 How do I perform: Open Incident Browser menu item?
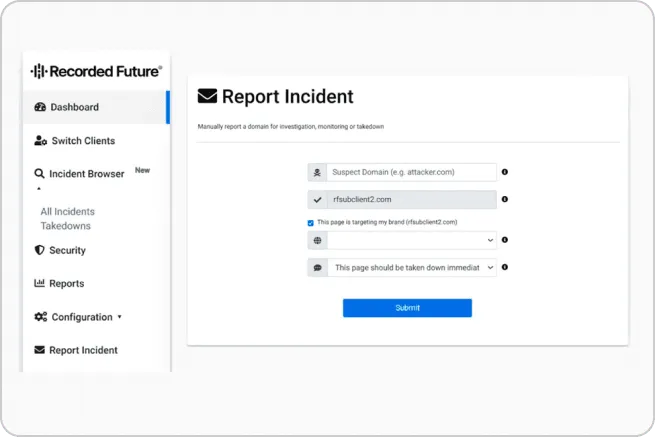point(86,174)
